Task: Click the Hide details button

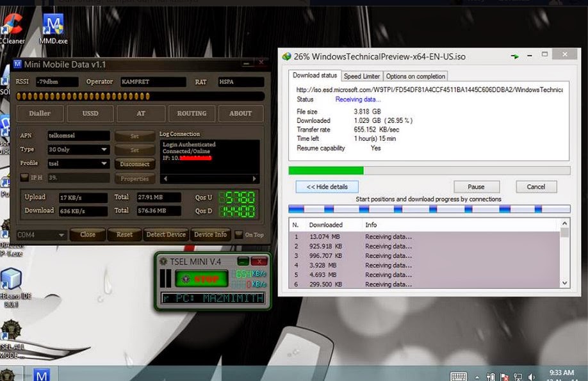Action: pyautogui.click(x=327, y=187)
